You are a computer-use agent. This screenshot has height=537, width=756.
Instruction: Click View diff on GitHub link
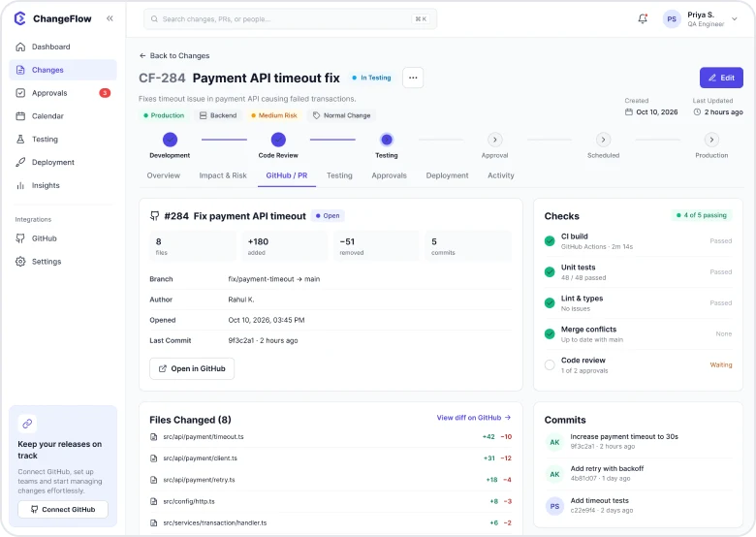(x=473, y=418)
